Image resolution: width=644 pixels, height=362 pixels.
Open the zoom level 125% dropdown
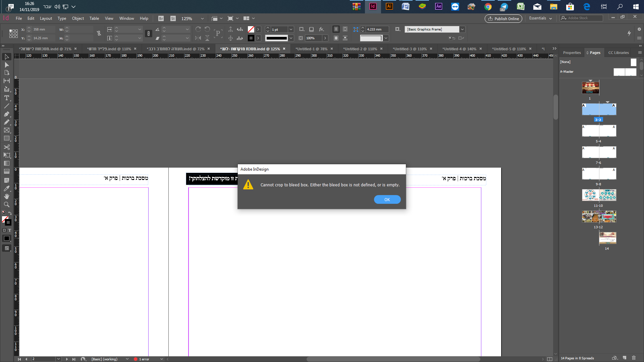click(x=202, y=19)
